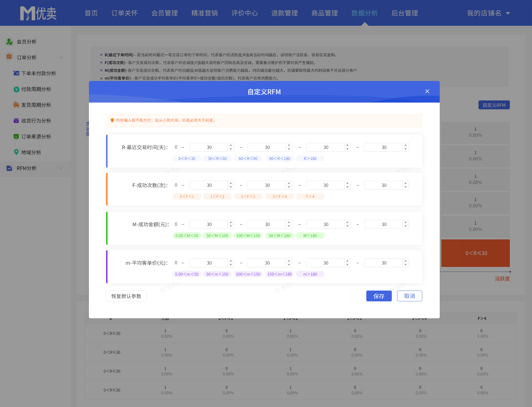
Task: Click the 订单来源分析 chart icon
Action: click(16, 136)
